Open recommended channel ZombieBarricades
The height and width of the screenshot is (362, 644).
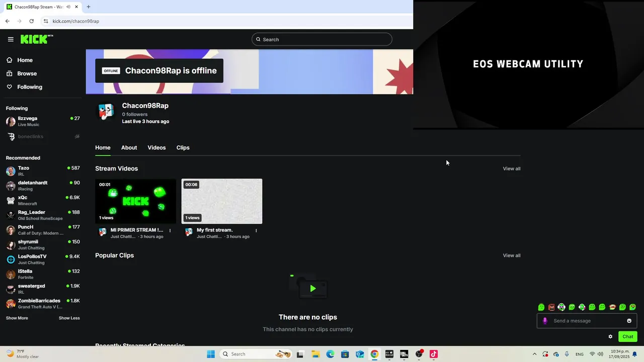(x=43, y=304)
